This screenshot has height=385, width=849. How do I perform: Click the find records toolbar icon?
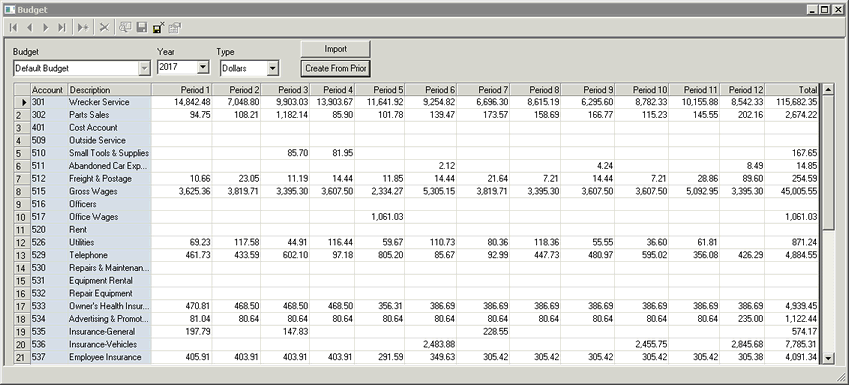click(x=126, y=27)
